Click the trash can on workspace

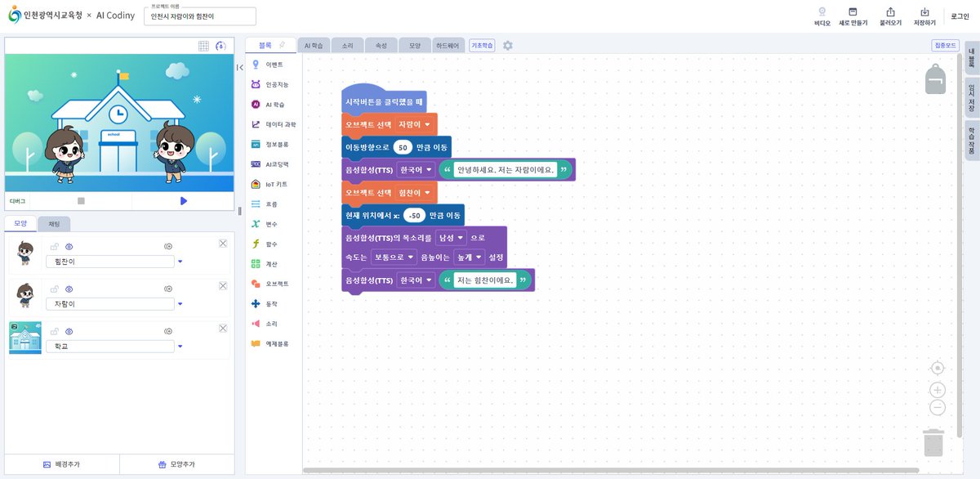pyautogui.click(x=934, y=442)
